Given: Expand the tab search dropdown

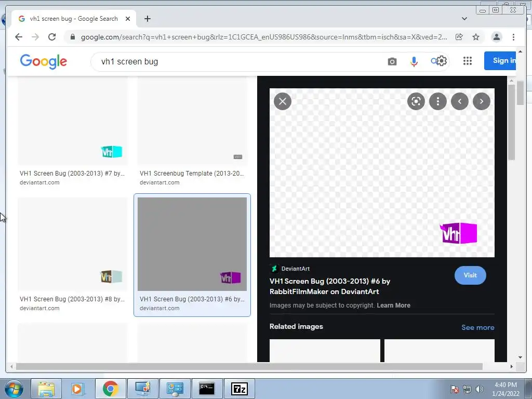Looking at the screenshot, I should 464,19.
